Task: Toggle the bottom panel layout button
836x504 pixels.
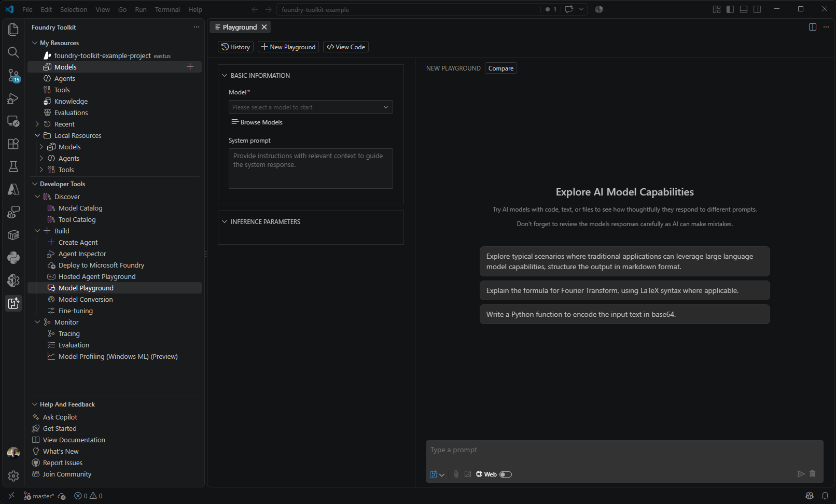Action: [744, 9]
